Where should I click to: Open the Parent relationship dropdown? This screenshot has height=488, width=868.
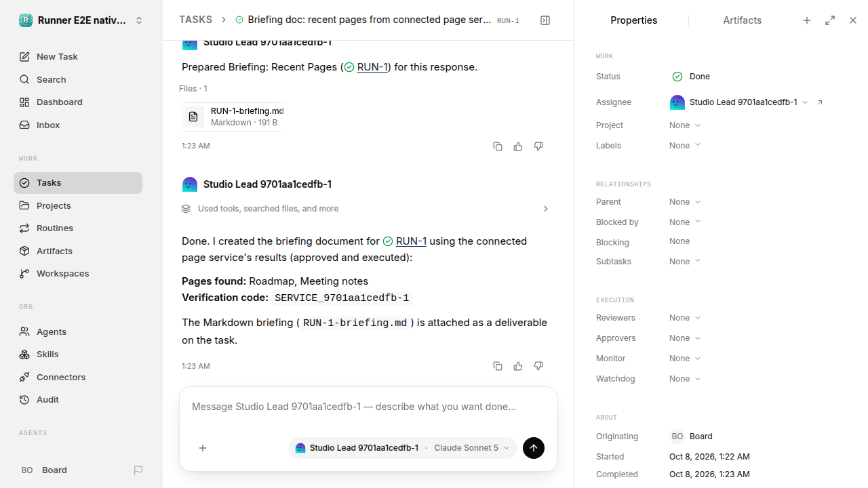pyautogui.click(x=685, y=202)
